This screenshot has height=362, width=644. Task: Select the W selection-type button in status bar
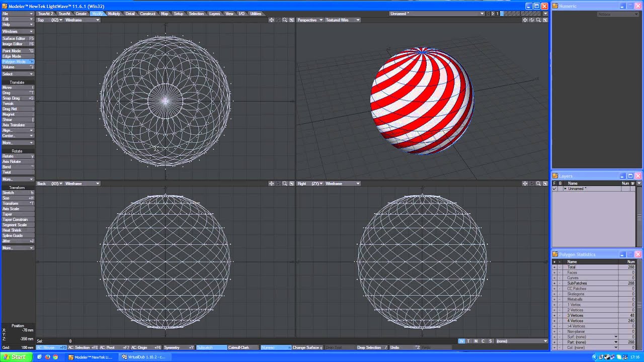click(x=461, y=341)
